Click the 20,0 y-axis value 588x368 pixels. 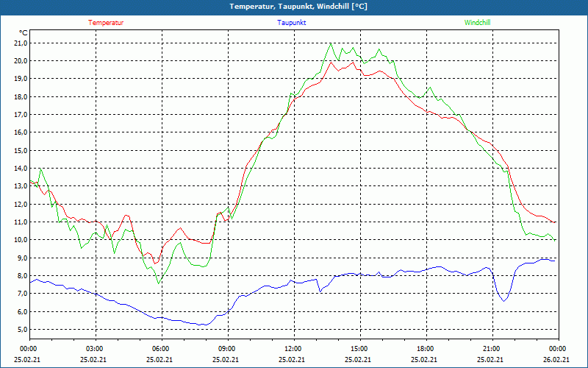(x=21, y=61)
